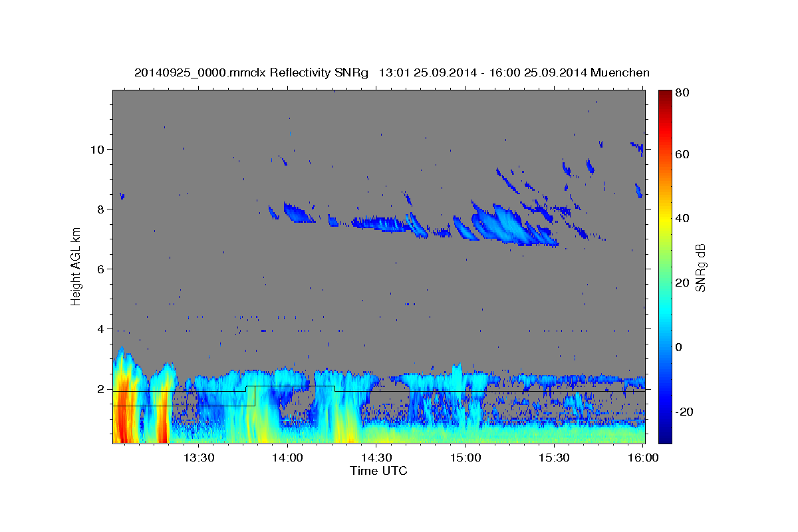
Task: Click the colorbar value 80
Action: pyautogui.click(x=682, y=92)
